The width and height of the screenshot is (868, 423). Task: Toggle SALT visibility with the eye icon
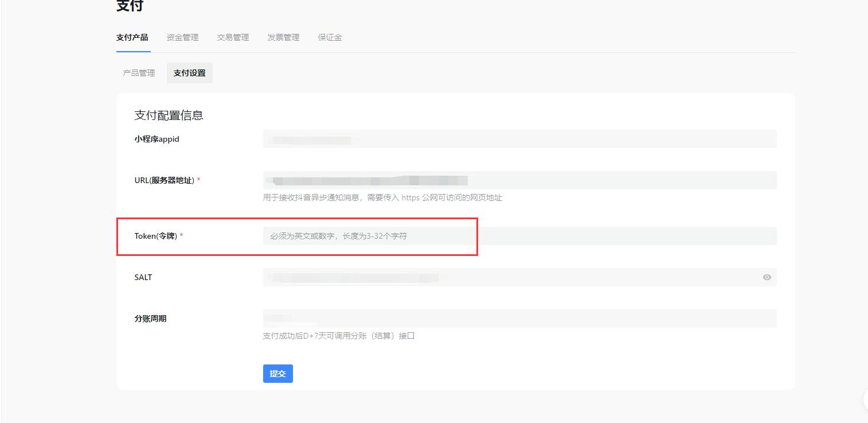click(x=767, y=277)
